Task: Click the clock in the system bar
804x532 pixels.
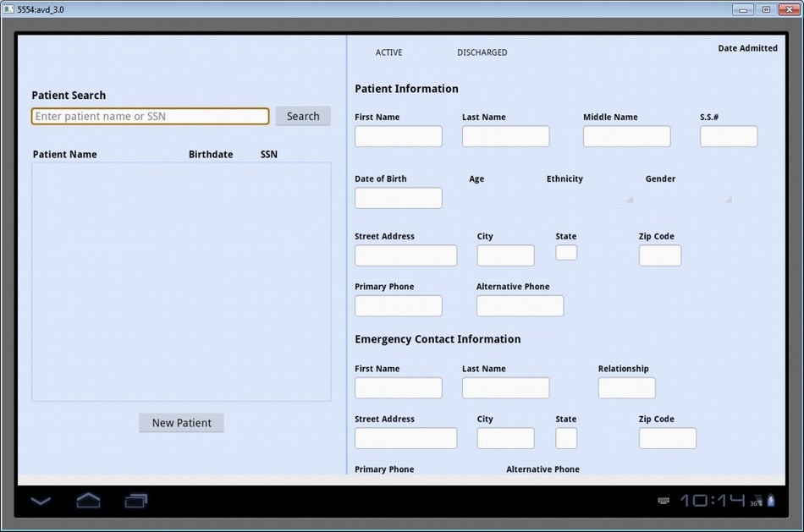Action: [712, 501]
